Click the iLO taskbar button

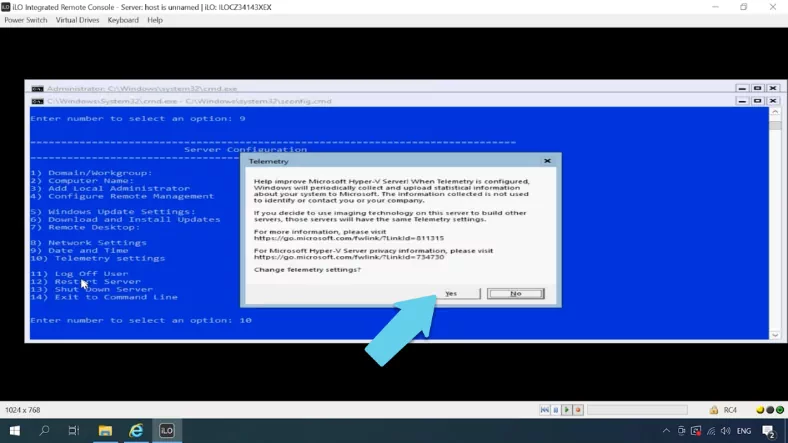(167, 430)
